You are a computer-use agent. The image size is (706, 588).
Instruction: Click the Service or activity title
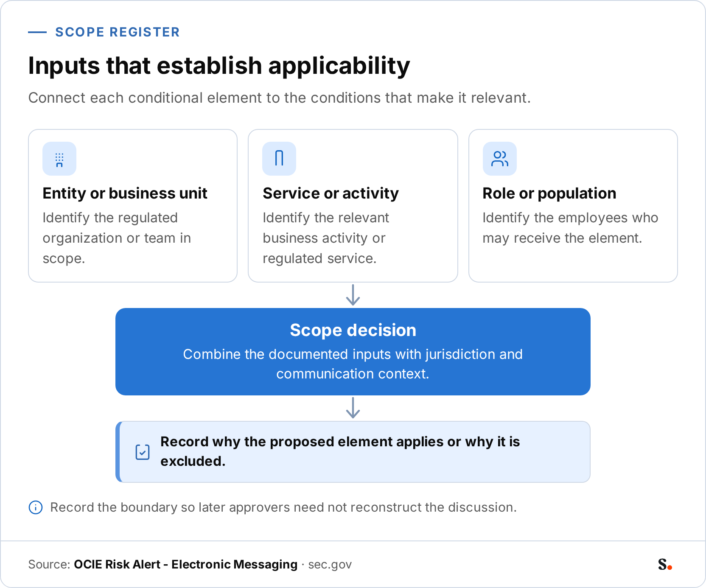pyautogui.click(x=331, y=193)
